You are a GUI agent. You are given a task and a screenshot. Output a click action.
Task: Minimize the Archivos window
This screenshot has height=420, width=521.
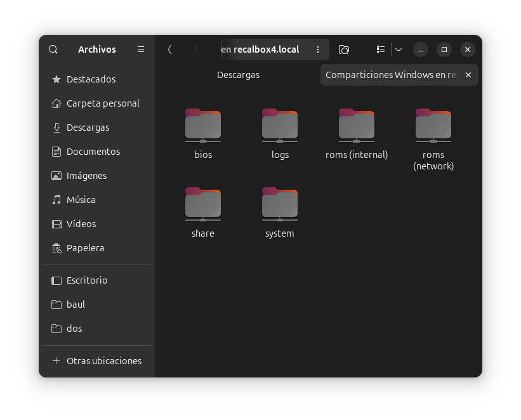click(x=421, y=50)
